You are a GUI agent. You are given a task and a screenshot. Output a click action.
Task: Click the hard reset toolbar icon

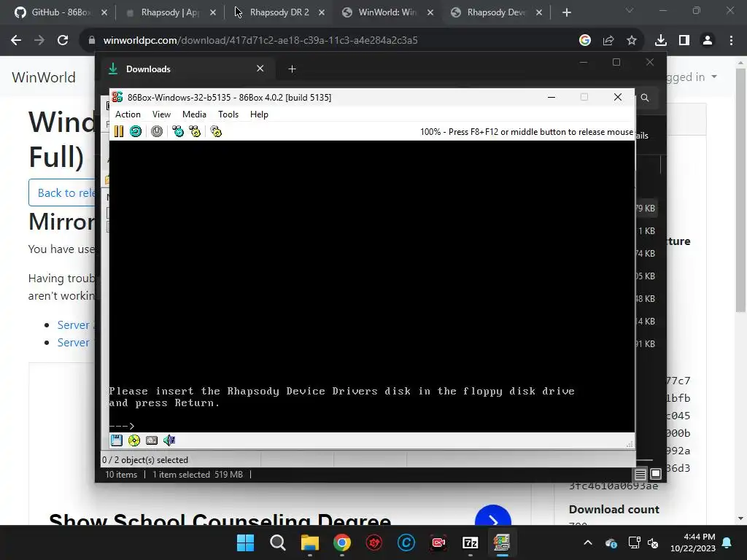[x=136, y=131]
